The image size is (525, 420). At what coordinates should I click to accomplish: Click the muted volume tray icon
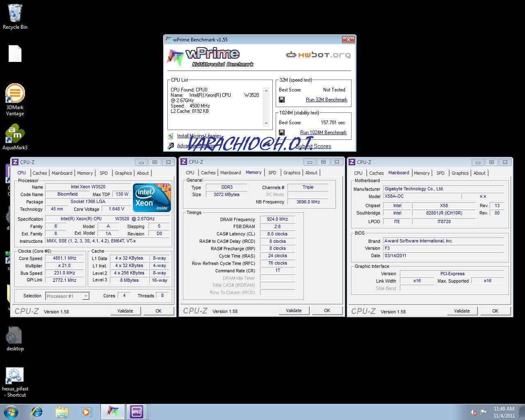474,412
